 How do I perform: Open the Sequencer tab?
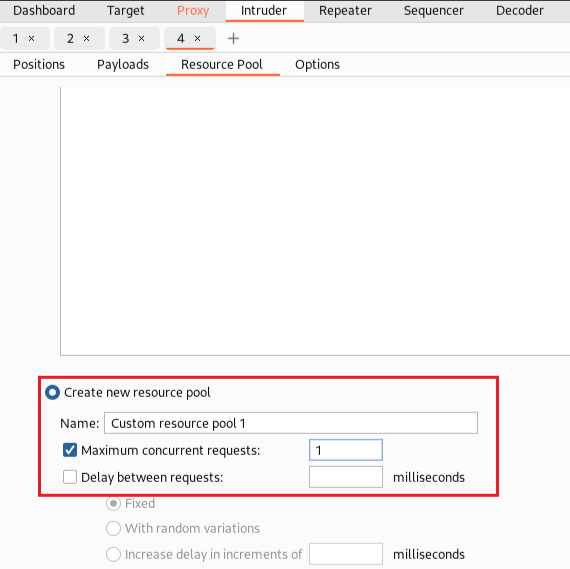(x=434, y=11)
